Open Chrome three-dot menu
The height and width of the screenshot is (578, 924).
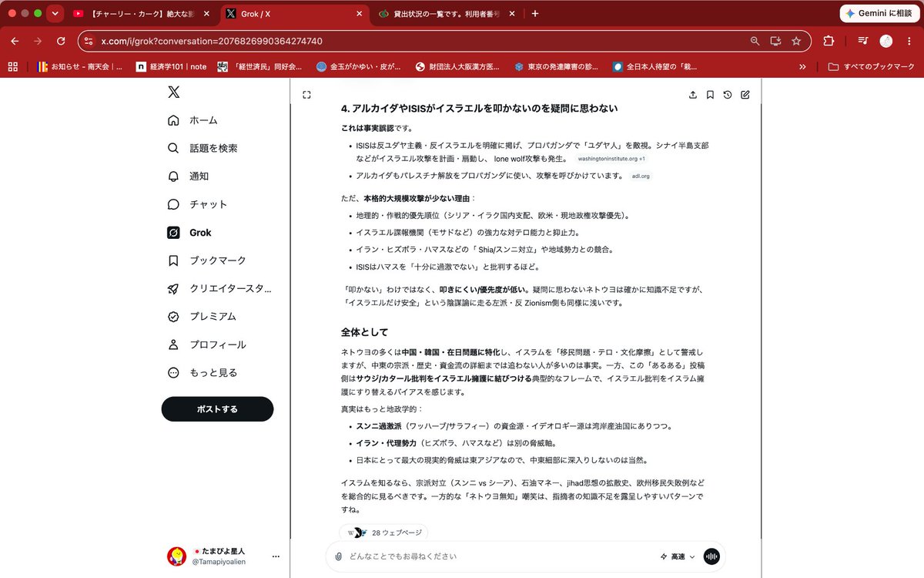909,41
